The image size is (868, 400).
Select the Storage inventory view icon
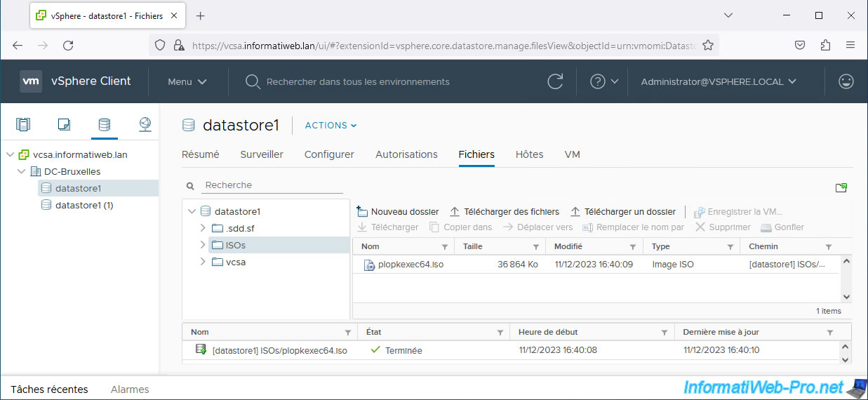[104, 125]
